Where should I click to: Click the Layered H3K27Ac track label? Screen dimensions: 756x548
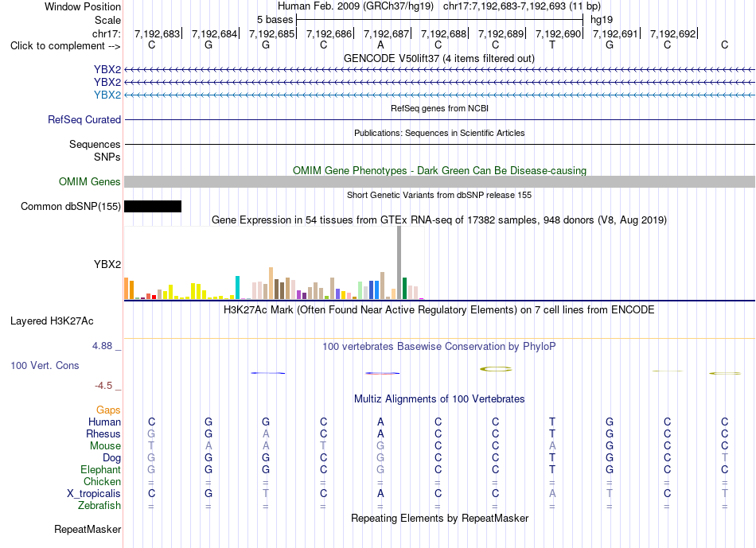(52, 321)
